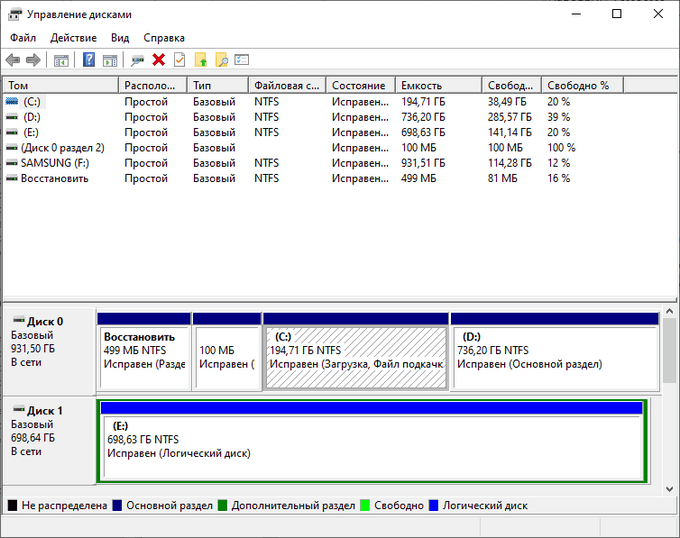Screen dimensions: 680x538
Task: Select Восстановить 499 МБ partition in Disk 0
Action: click(144, 351)
